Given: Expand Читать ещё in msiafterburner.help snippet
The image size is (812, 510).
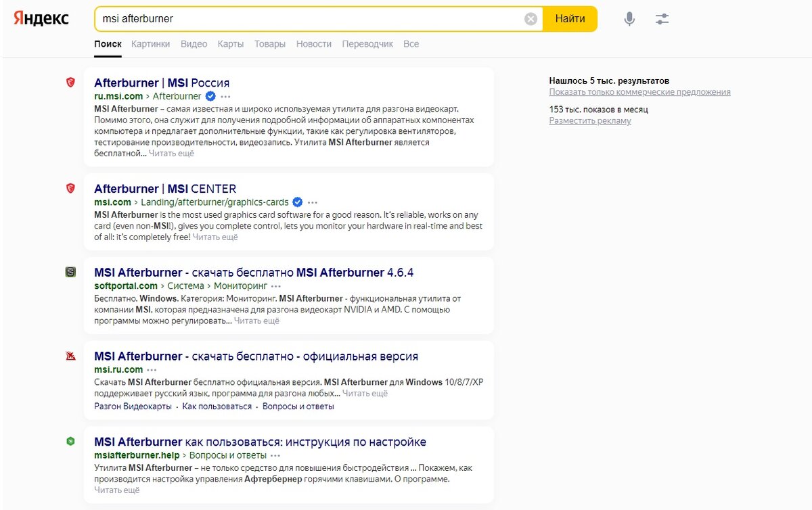Looking at the screenshot, I should [117, 491].
